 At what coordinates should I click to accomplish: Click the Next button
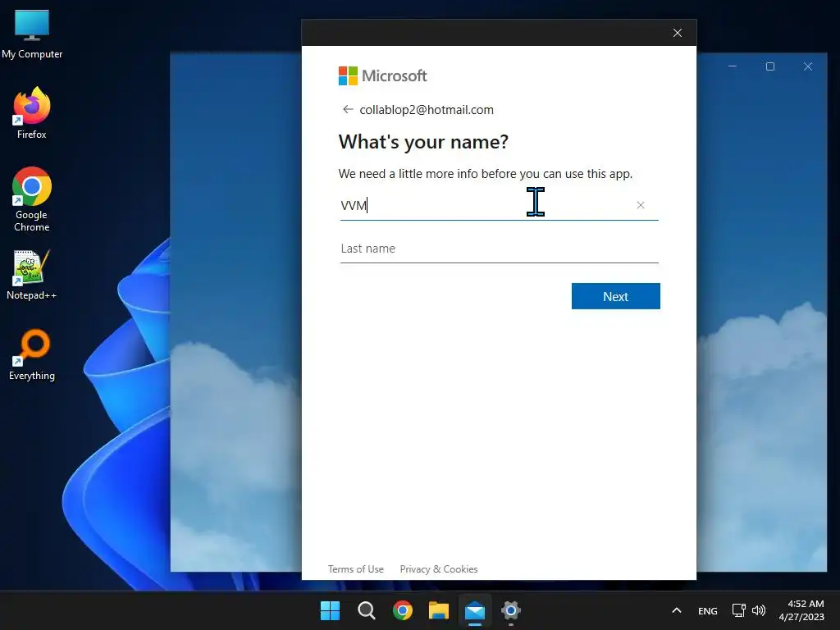pos(615,296)
